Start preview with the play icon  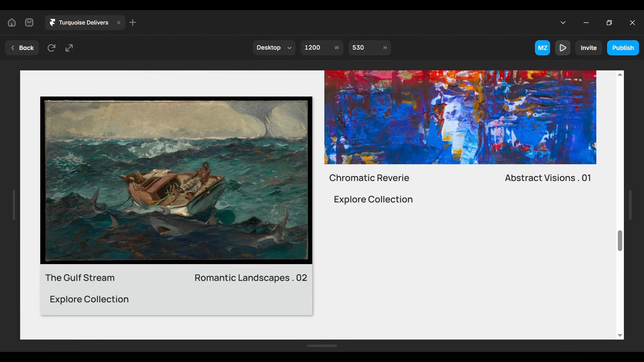point(563,48)
